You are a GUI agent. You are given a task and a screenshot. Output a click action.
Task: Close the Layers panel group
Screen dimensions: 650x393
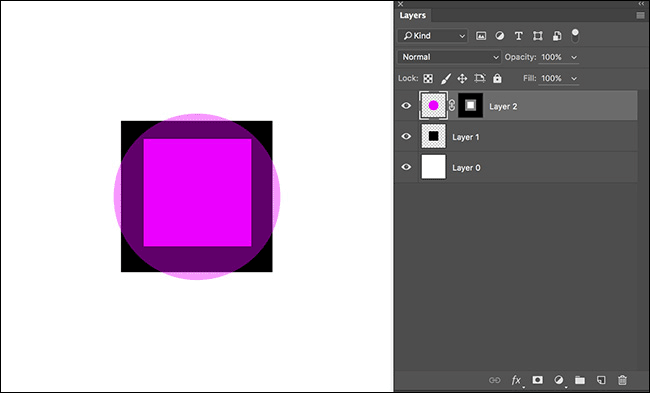pos(400,4)
